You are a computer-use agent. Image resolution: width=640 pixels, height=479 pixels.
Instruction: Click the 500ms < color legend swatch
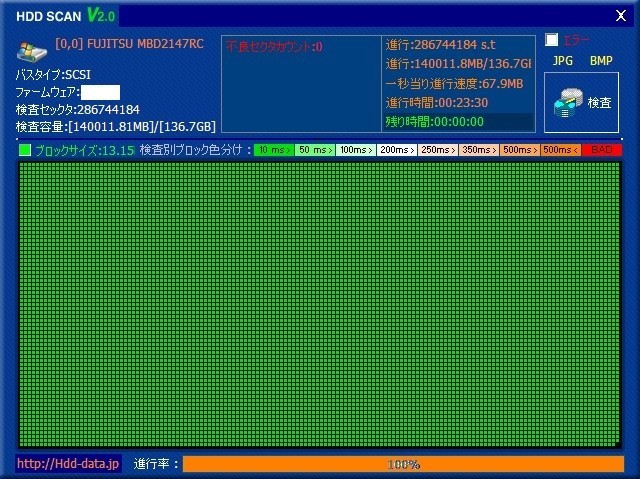pyautogui.click(x=561, y=150)
